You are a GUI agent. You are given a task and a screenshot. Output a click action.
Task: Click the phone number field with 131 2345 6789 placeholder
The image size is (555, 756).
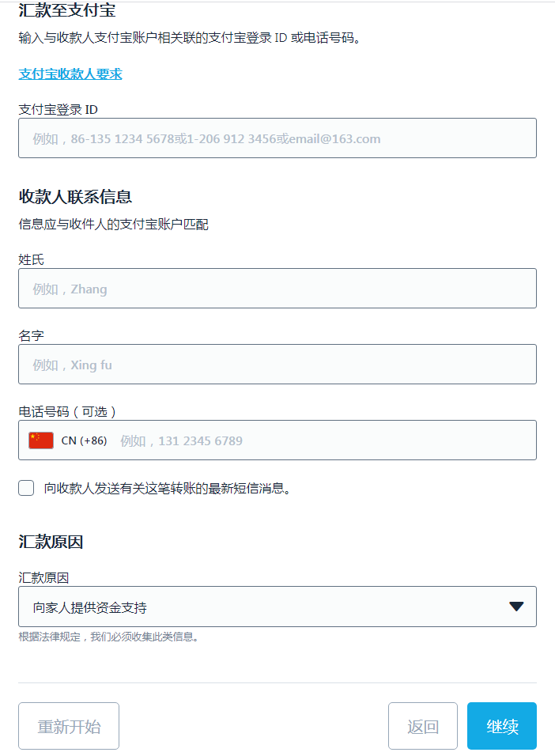coord(324,440)
